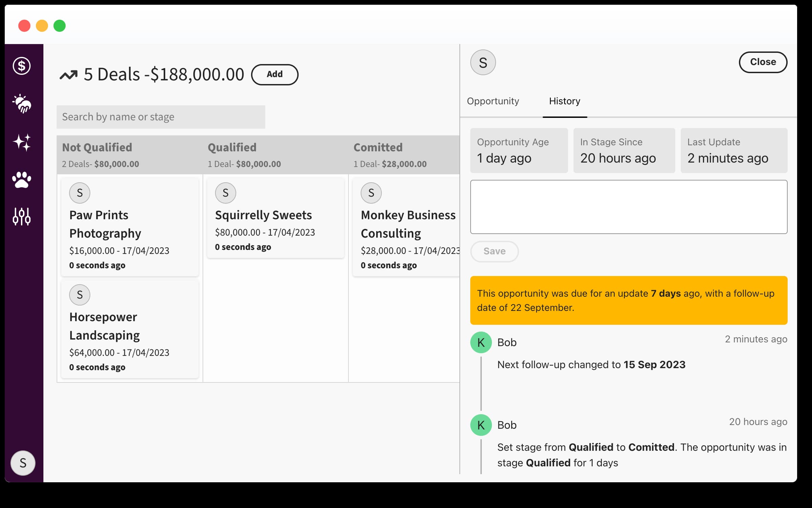The height and width of the screenshot is (508, 812).
Task: Click the S avatar on Horsepower Landscaping card
Action: [80, 295]
